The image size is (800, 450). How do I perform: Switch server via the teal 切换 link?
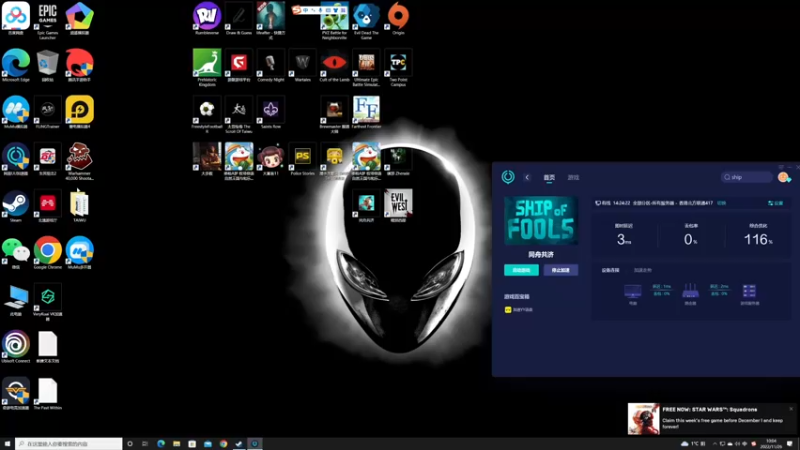(721, 203)
